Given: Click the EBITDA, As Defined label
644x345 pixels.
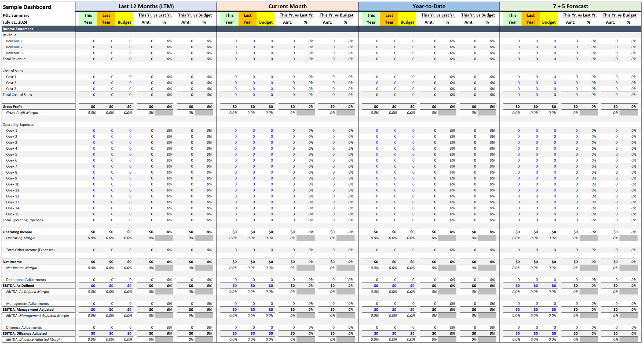Looking at the screenshot, I should click(x=18, y=286).
